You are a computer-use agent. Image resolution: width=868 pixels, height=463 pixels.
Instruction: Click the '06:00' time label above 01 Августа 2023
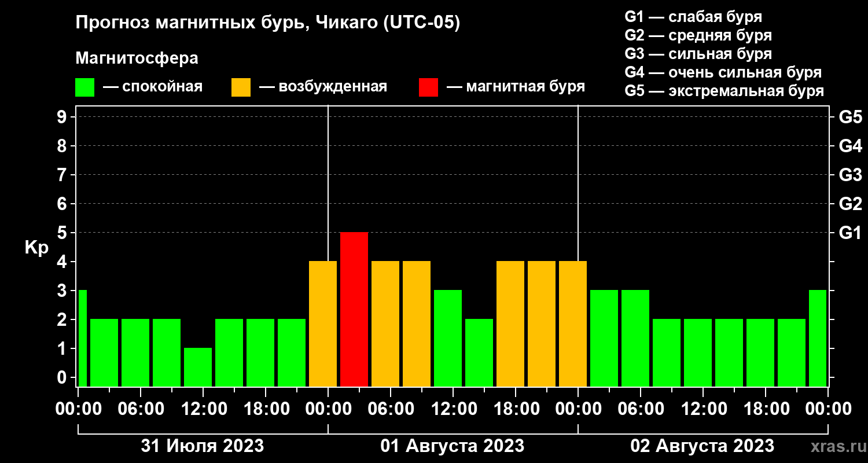point(391,409)
